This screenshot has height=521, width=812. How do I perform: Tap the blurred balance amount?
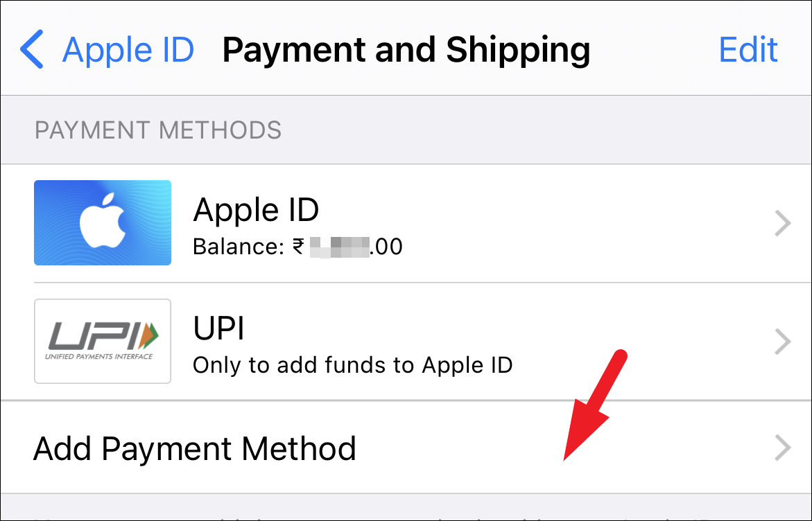(340, 247)
